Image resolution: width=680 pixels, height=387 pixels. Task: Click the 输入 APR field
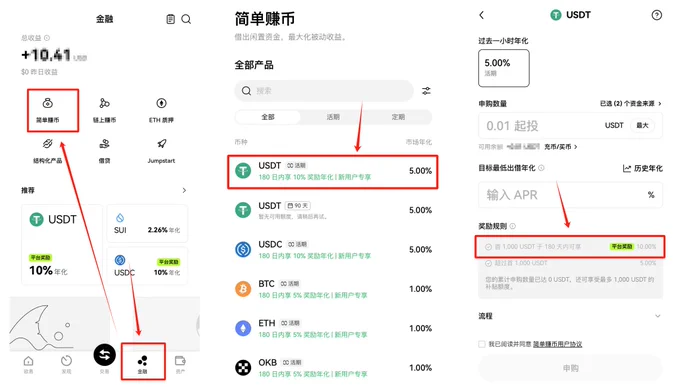click(x=570, y=195)
